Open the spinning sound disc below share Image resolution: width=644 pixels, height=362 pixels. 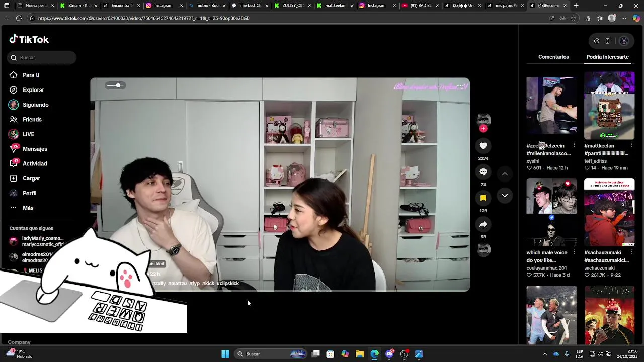tap(484, 249)
